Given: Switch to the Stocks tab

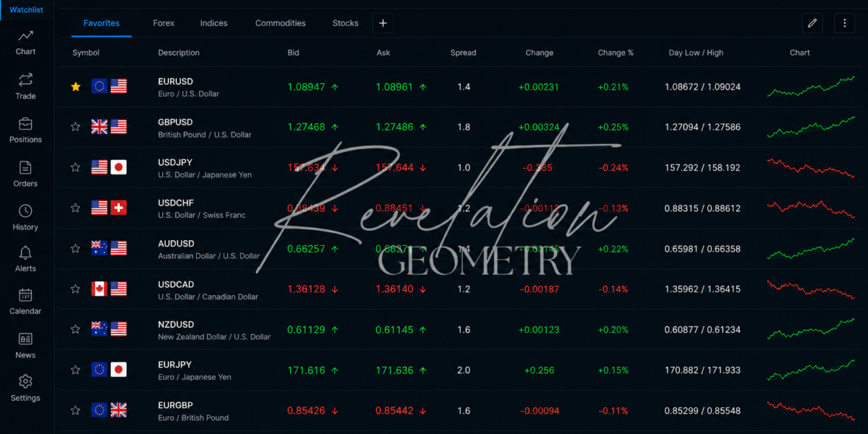Looking at the screenshot, I should [345, 23].
